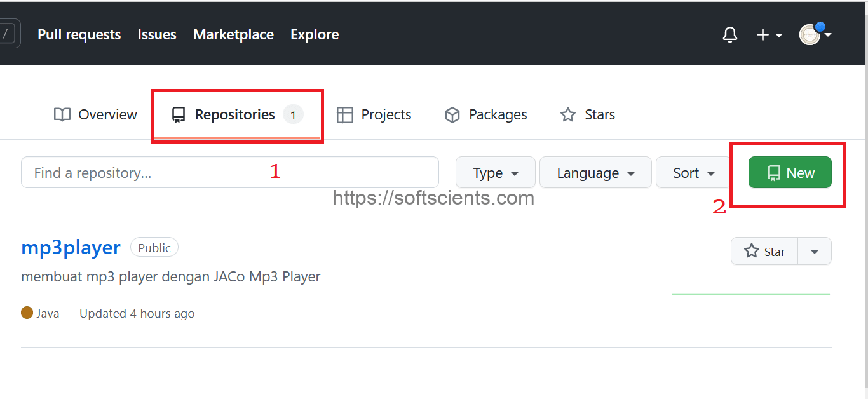Click the repository icon inside New button
The image size is (868, 399).
774,172
